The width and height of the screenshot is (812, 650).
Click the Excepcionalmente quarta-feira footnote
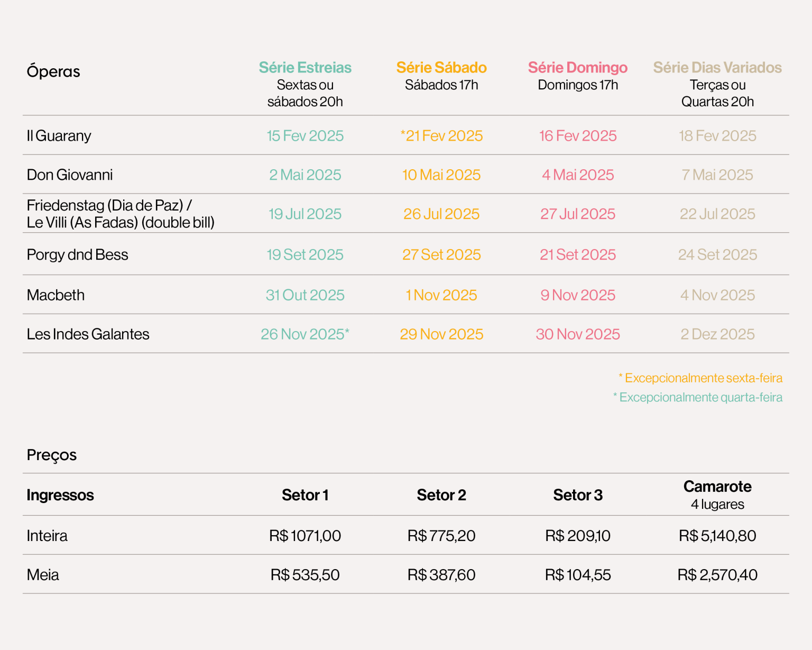click(x=698, y=397)
